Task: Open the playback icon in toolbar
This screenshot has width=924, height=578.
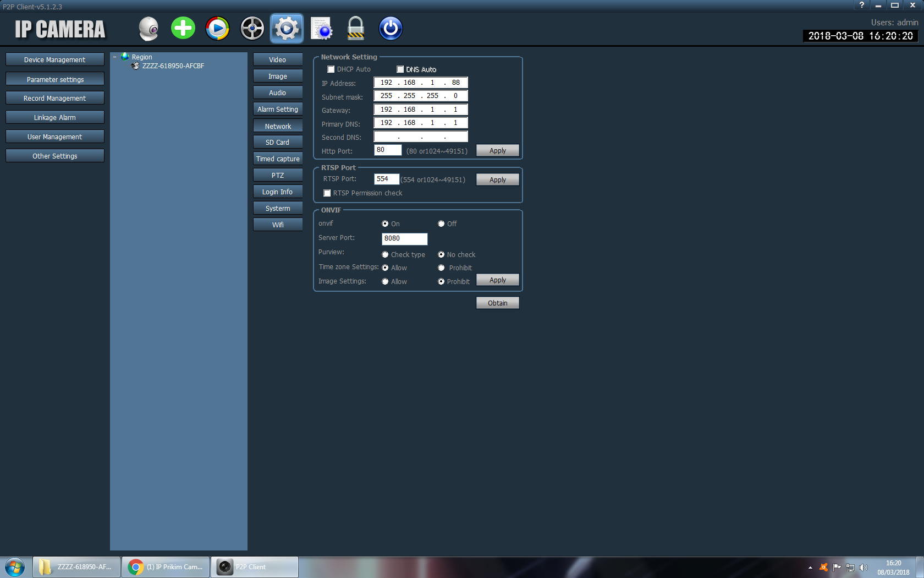Action: coord(218,29)
